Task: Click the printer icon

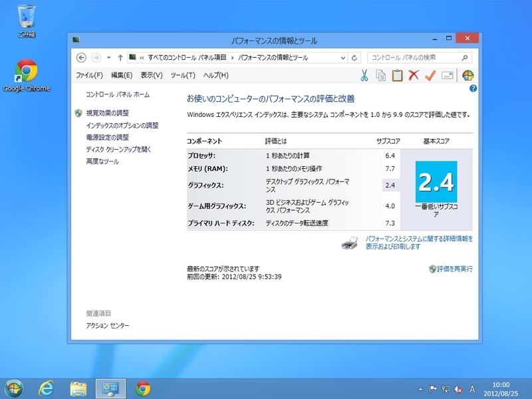Action: pos(350,243)
